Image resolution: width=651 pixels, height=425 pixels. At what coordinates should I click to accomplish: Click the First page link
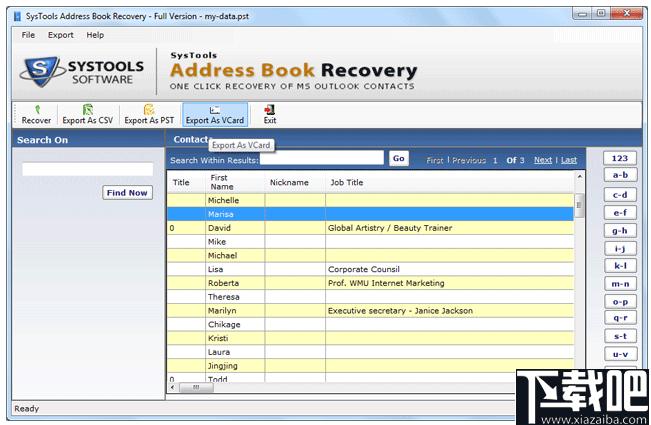[x=435, y=160]
